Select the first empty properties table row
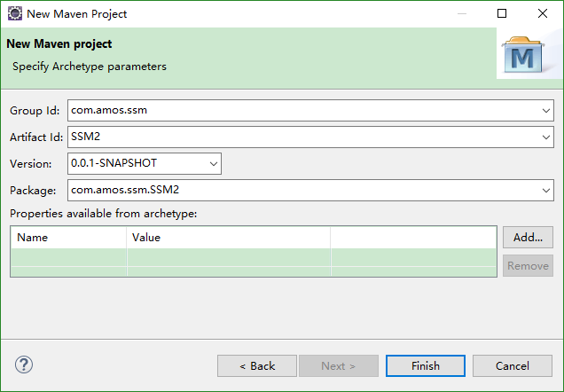 (254, 257)
